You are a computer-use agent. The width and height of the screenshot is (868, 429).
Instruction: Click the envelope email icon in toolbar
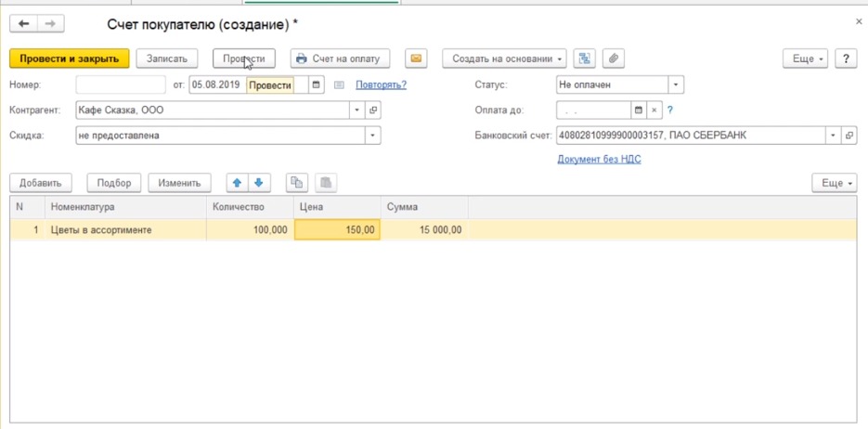coord(417,58)
